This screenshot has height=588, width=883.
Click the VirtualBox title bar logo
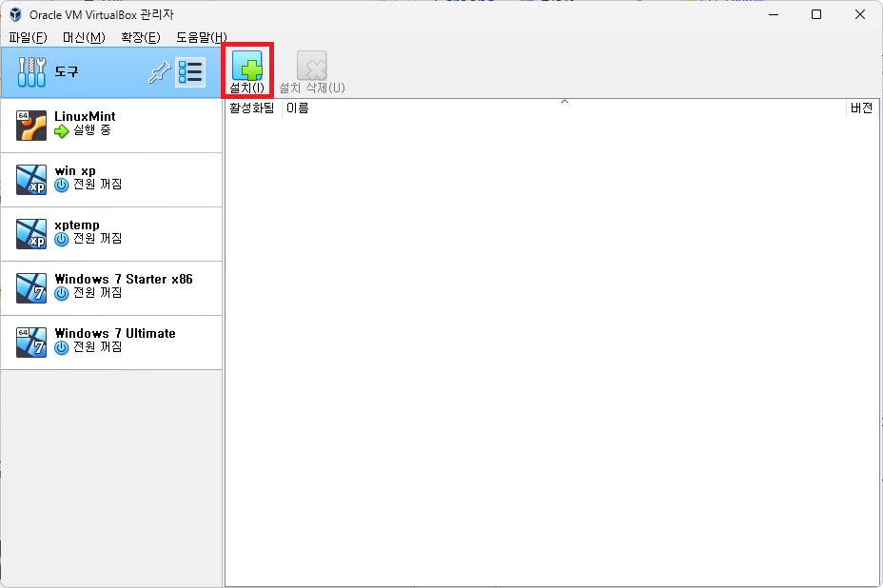16,14
